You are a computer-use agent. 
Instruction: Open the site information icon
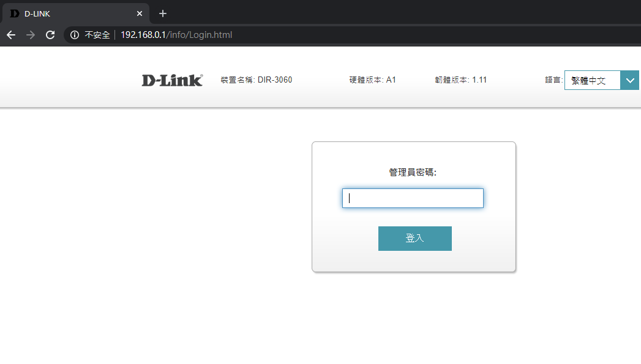point(75,35)
